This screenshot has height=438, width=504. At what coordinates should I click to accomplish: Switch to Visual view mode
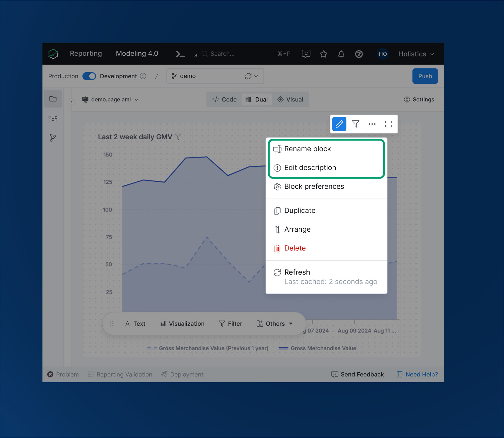point(290,100)
